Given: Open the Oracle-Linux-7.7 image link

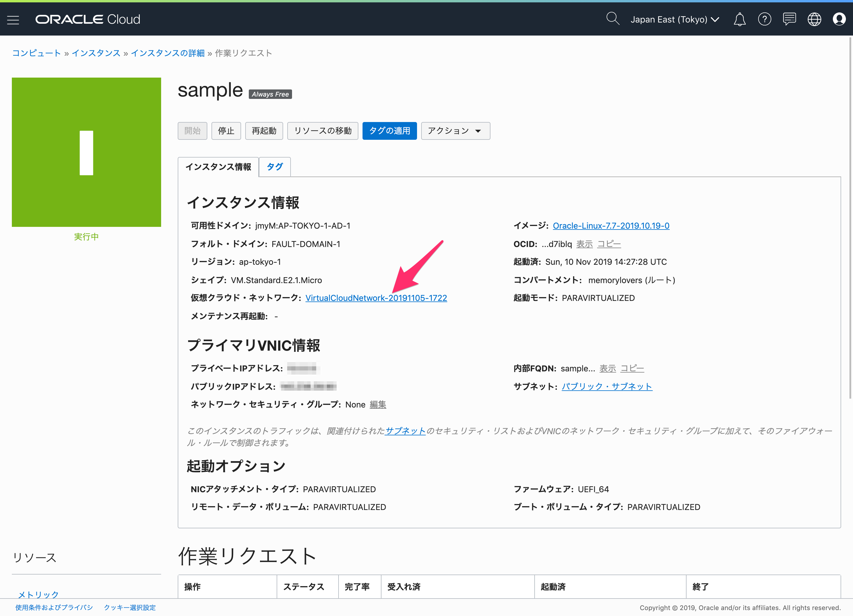Looking at the screenshot, I should 611,226.
